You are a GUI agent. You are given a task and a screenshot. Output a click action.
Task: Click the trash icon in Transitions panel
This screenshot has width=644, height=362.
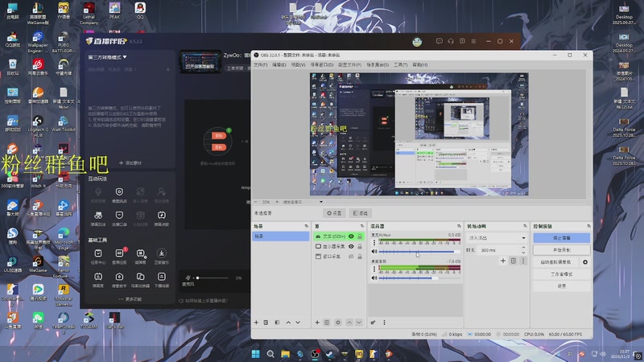(514, 261)
